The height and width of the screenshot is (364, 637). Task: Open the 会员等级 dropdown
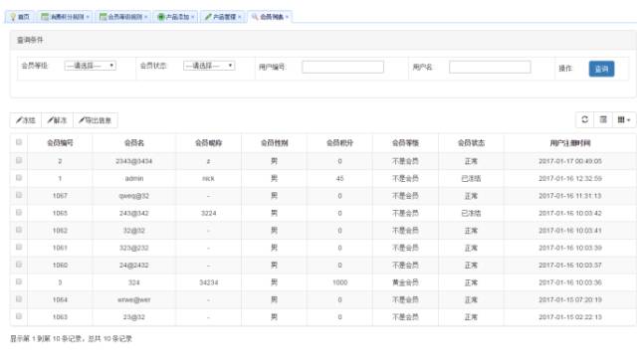91,66
